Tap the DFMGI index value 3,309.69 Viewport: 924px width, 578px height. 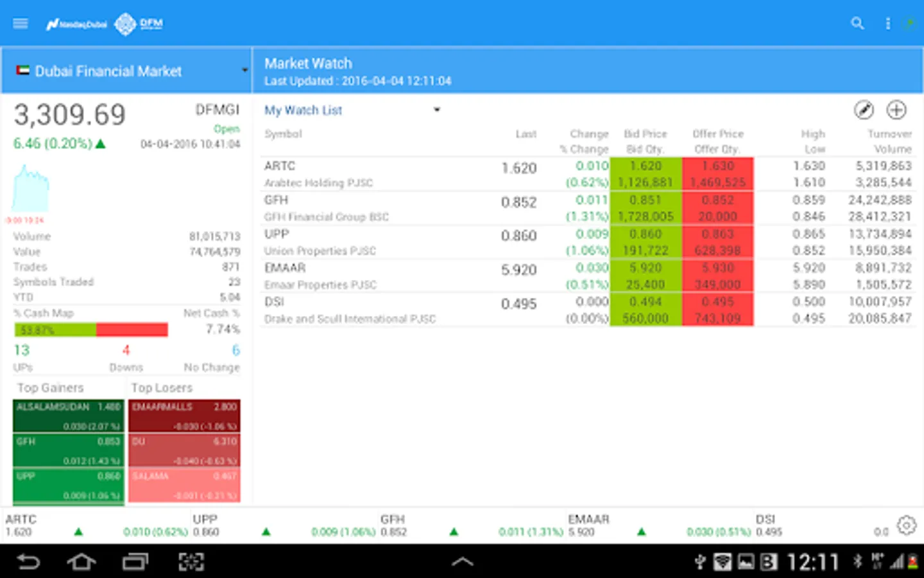pos(70,115)
